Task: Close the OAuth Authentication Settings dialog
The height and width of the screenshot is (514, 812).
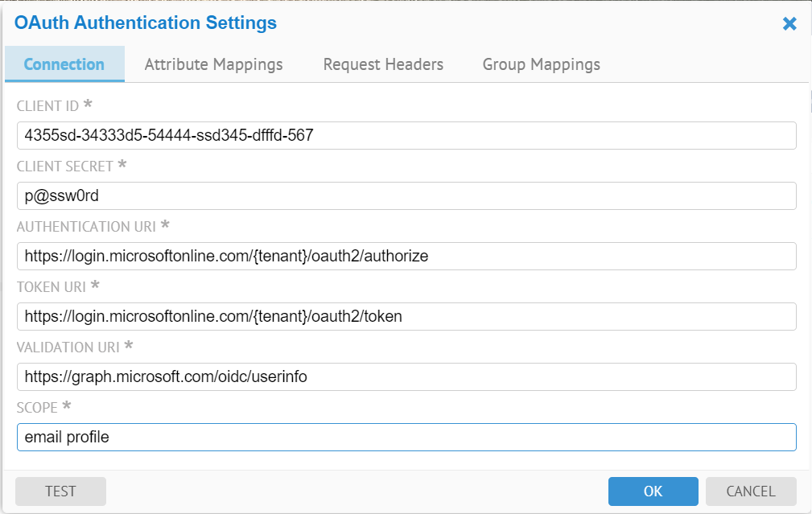Action: 789,24
